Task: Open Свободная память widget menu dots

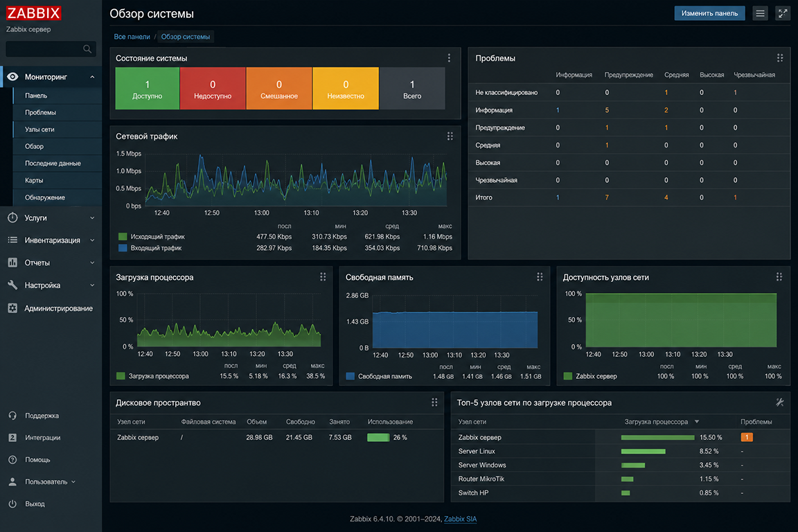Action: pos(540,277)
